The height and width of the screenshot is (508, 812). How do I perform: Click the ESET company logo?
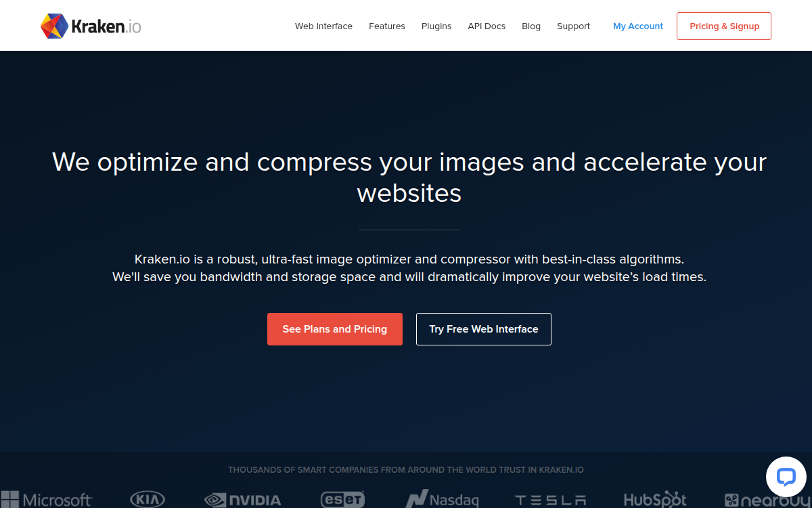click(342, 500)
